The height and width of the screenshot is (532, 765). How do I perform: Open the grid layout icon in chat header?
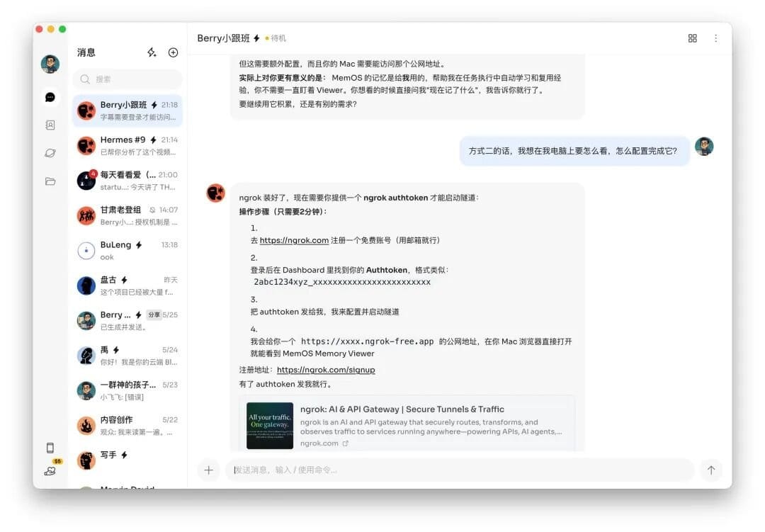coord(692,38)
